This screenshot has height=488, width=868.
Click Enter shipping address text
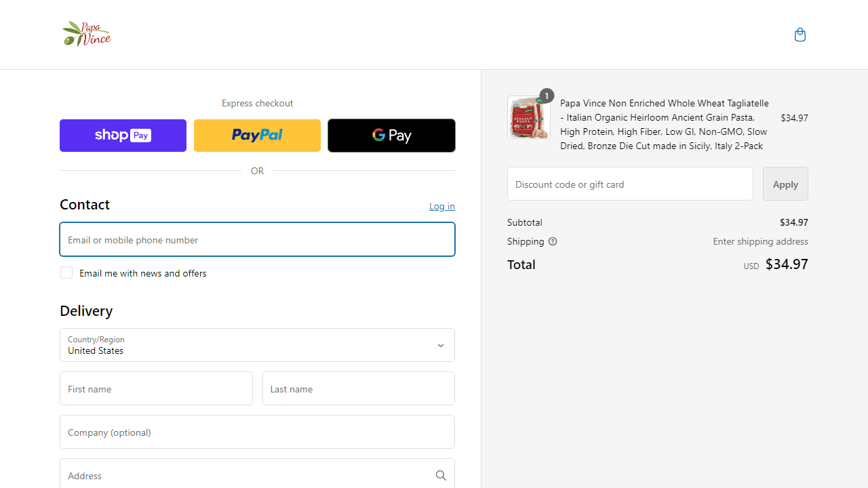(760, 241)
